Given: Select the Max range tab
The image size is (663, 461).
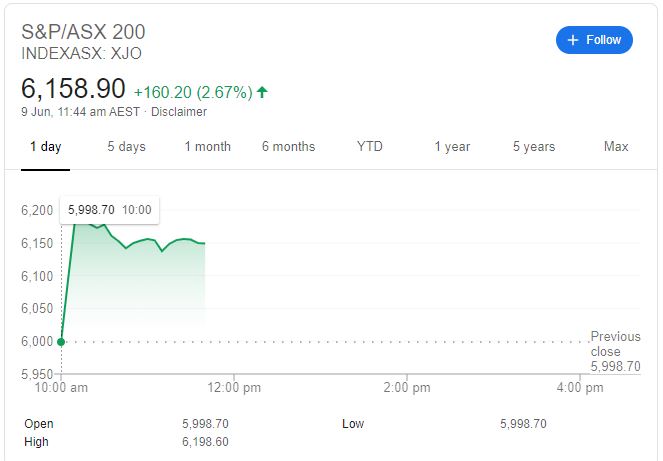Looking at the screenshot, I should coord(616,146).
